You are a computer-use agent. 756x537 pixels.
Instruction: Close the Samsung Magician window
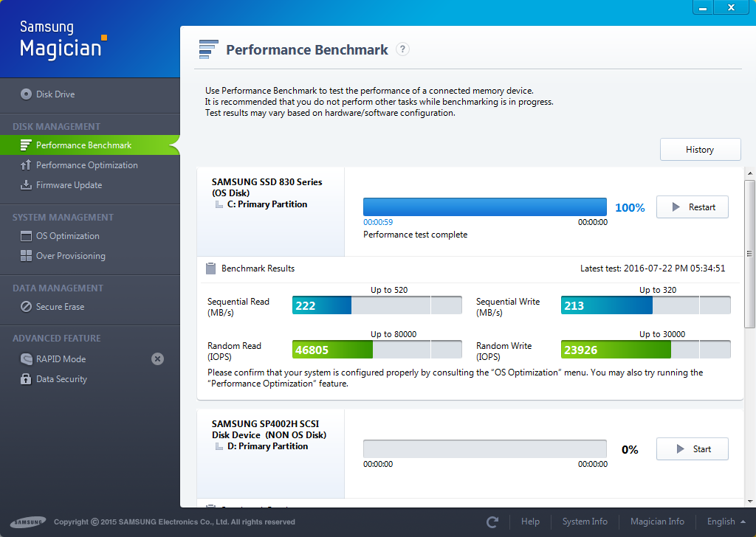click(x=732, y=7)
